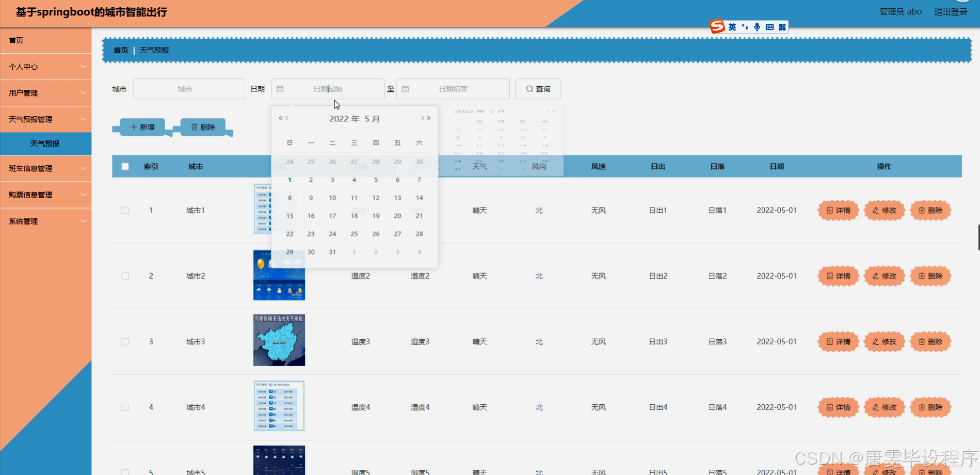Select May 1 in the calendar
Viewport: 980px width, 475px height.
[x=290, y=180]
